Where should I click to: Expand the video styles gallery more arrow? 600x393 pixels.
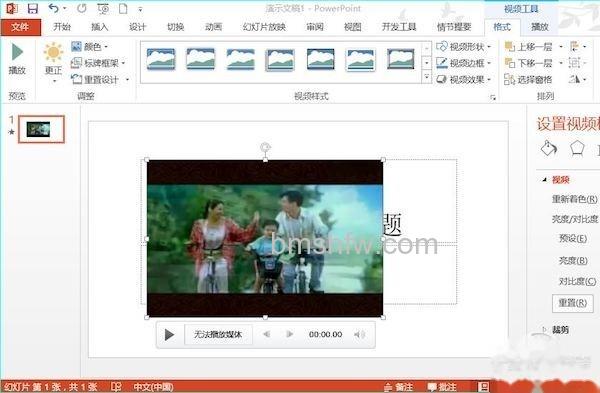[427, 78]
